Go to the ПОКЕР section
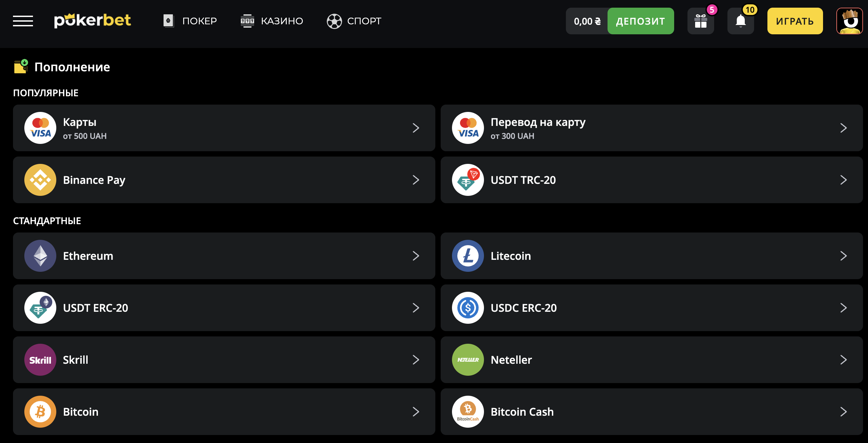The width and height of the screenshot is (868, 443). 190,21
